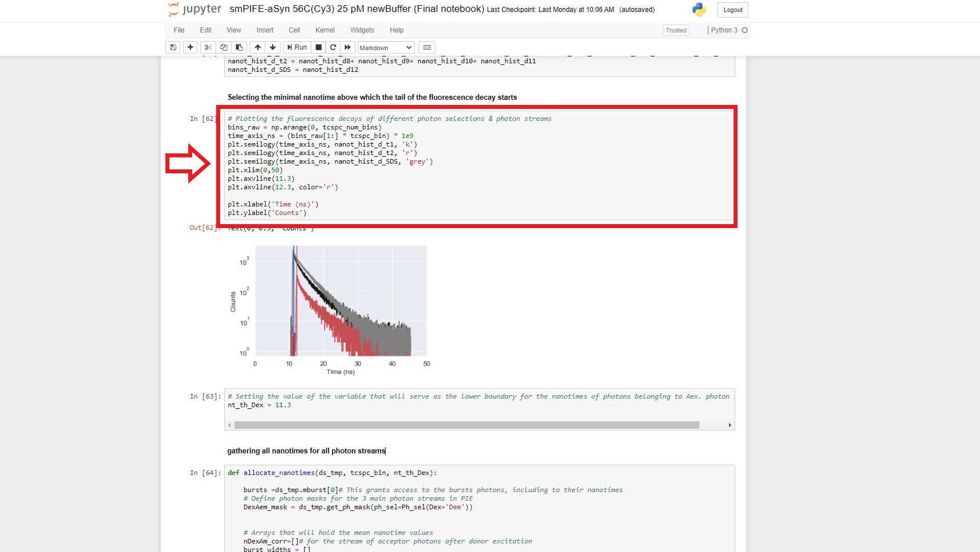Click the Python logo icon
The height and width of the screenshot is (552, 980).
(x=699, y=10)
